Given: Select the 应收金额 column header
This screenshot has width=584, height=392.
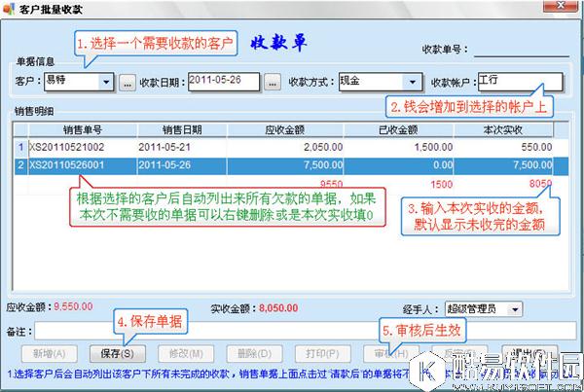Looking at the screenshot, I should [x=285, y=130].
